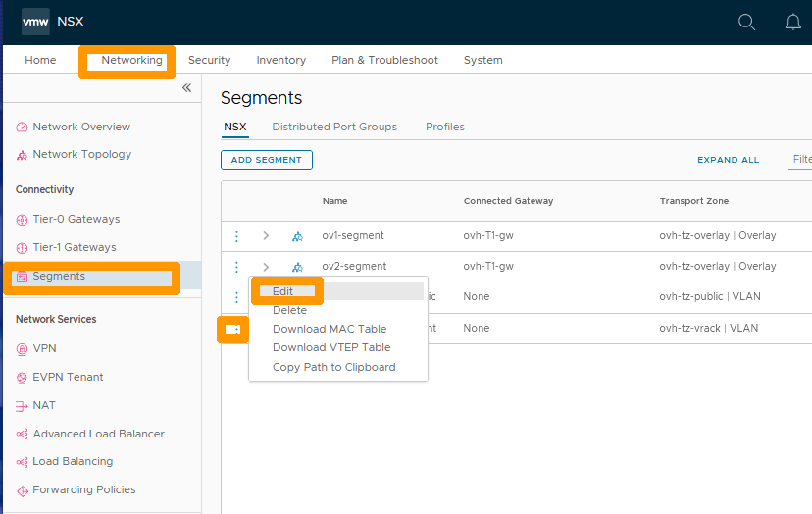812x514 pixels.
Task: Click the Filter input field
Action: point(800,160)
